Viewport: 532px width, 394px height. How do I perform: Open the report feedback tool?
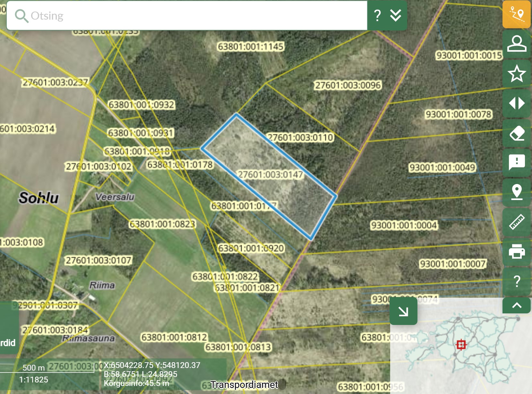coord(516,162)
